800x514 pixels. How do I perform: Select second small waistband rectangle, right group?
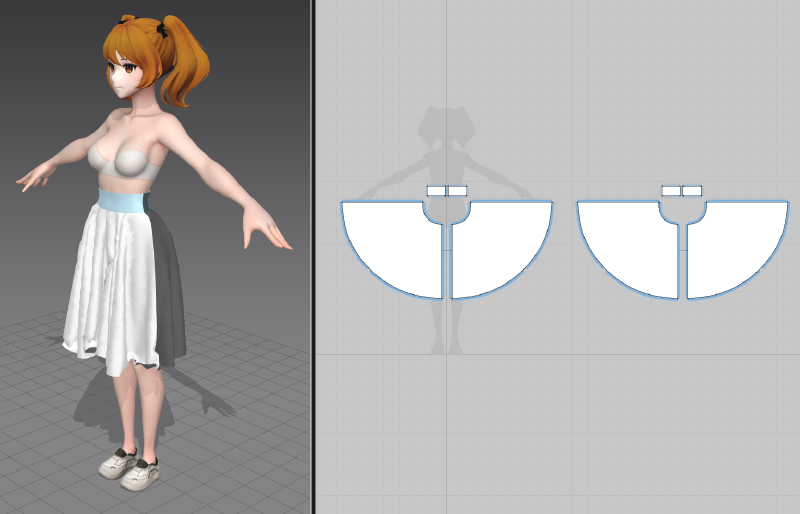(x=692, y=191)
